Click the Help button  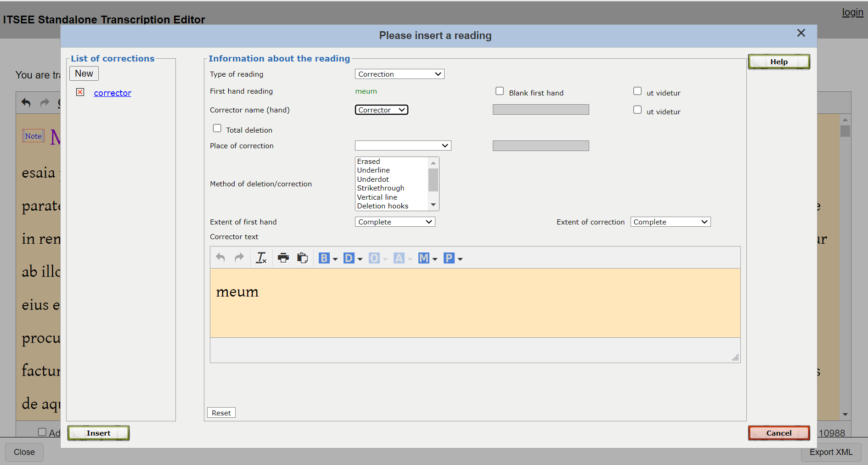pos(779,62)
